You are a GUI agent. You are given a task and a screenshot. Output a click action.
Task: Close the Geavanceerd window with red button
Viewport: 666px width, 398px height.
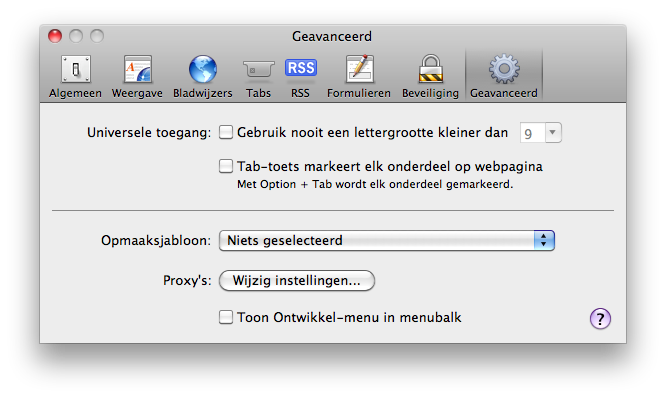point(55,36)
